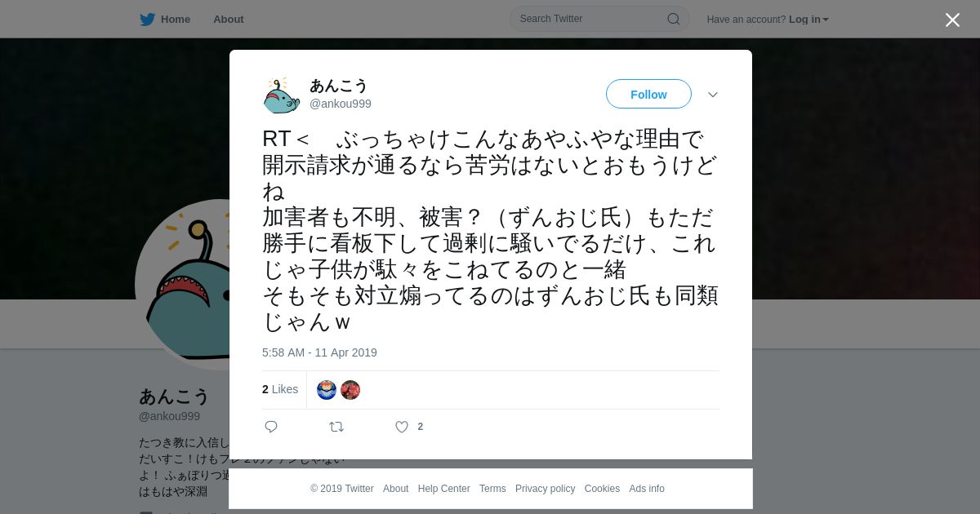Like the tweet with heart icon
Screen dimensions: 980x514
tap(402, 427)
